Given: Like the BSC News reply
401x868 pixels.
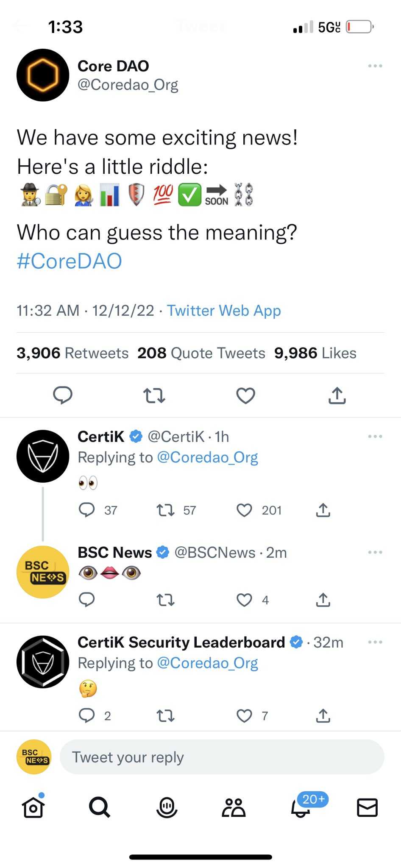Looking at the screenshot, I should click(x=244, y=600).
